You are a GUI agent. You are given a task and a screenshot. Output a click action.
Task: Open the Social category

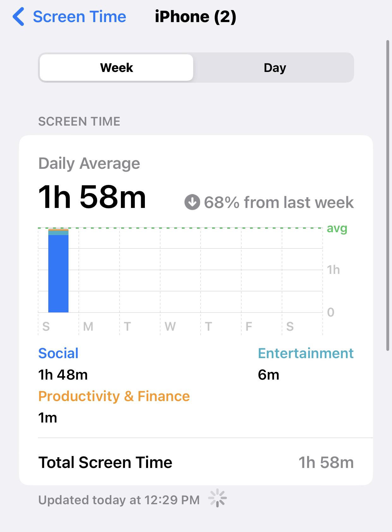point(58,353)
